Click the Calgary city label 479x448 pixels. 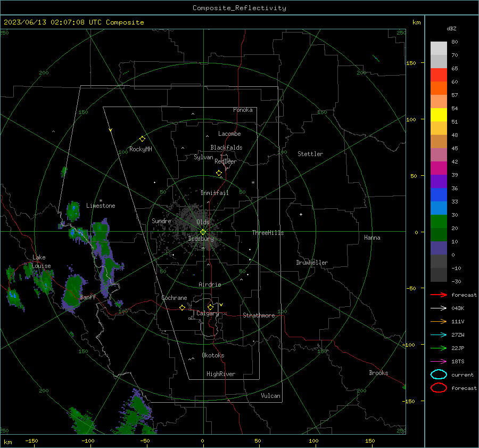tap(208, 313)
